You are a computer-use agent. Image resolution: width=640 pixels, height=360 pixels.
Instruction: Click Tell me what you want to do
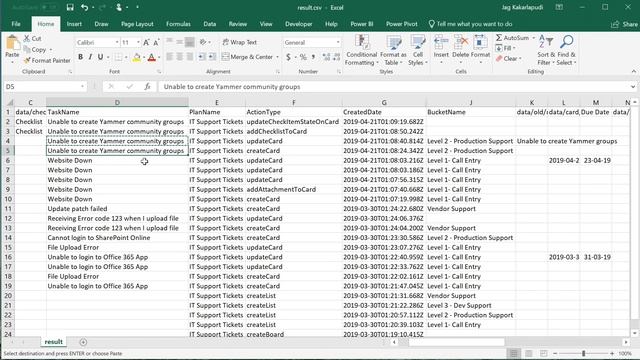click(x=470, y=24)
